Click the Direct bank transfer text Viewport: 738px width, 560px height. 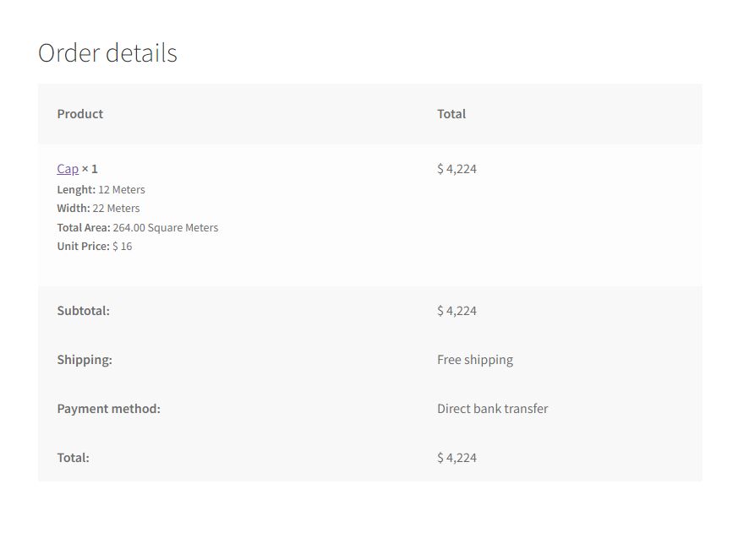coord(492,409)
